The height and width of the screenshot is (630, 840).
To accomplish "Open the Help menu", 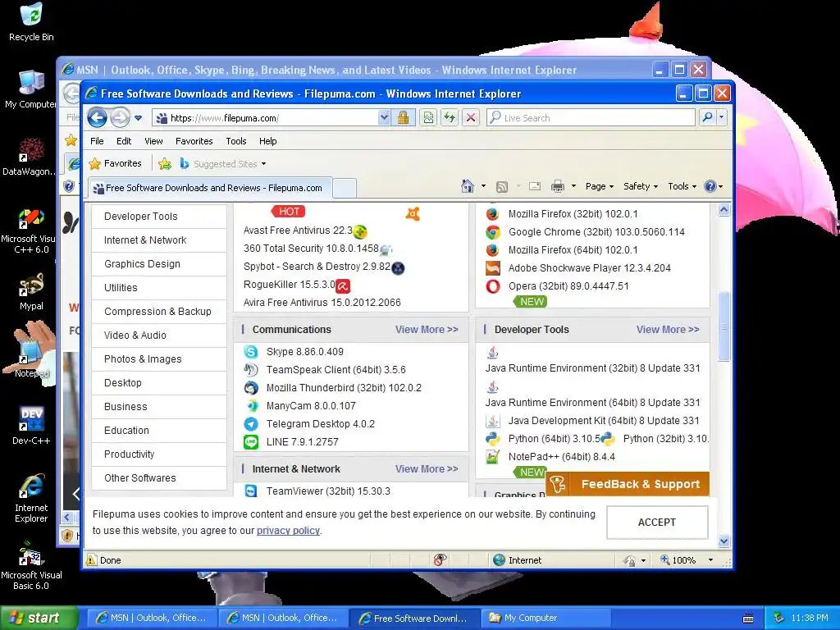I will (268, 141).
